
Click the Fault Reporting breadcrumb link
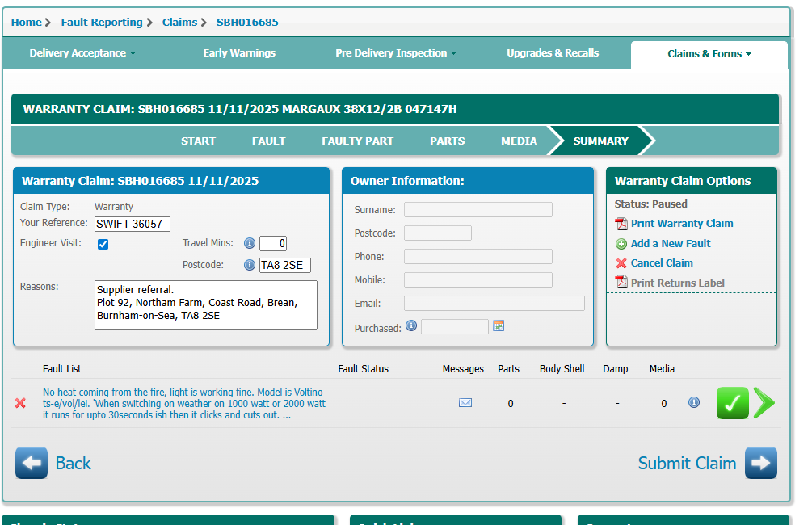pyautogui.click(x=102, y=23)
